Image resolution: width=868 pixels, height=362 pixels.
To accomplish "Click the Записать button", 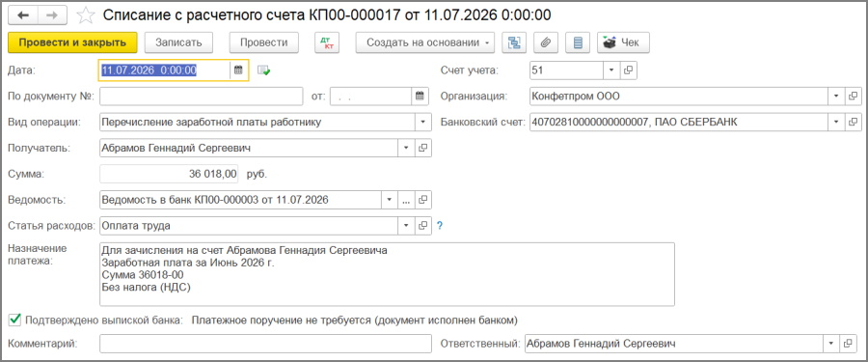I will 178,42.
